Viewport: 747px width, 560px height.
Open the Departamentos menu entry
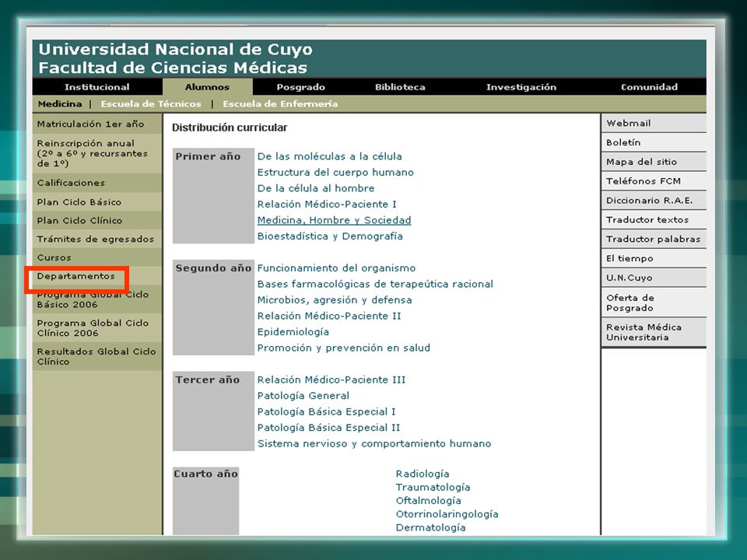coord(97,276)
